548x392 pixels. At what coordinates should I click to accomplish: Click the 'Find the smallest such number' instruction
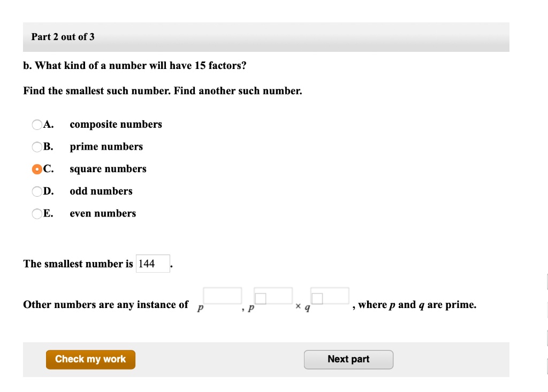pyautogui.click(x=162, y=90)
